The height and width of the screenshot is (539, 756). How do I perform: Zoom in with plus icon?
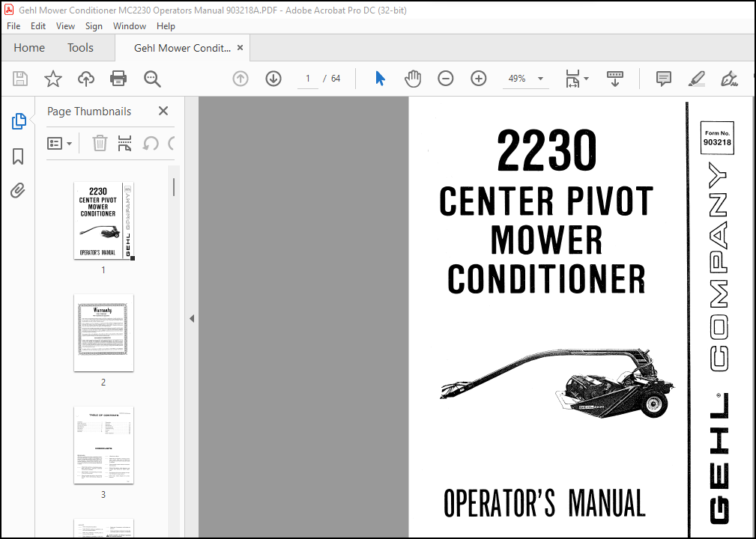coord(478,78)
